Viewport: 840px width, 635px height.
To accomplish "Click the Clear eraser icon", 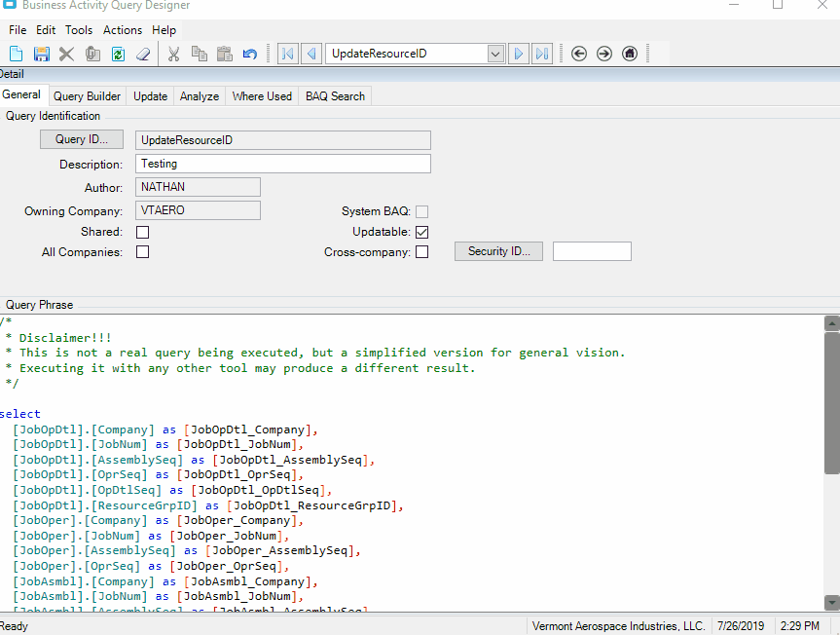I will [x=143, y=54].
